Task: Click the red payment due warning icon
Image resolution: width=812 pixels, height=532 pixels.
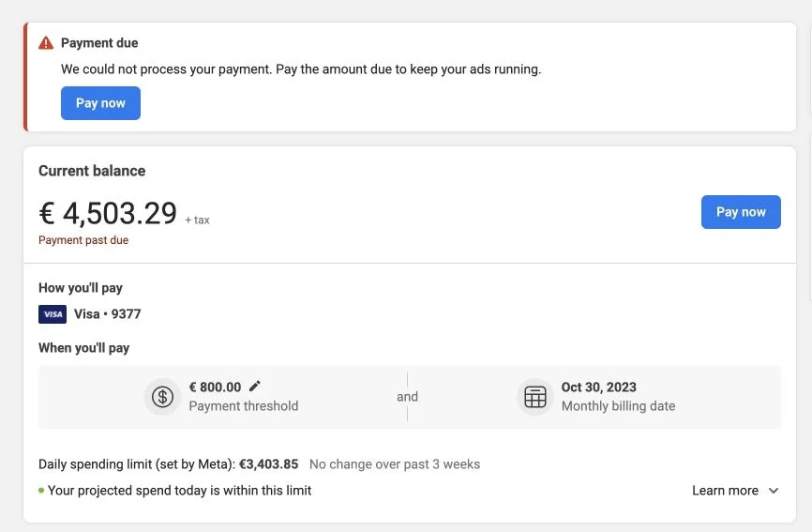Action: click(x=46, y=43)
